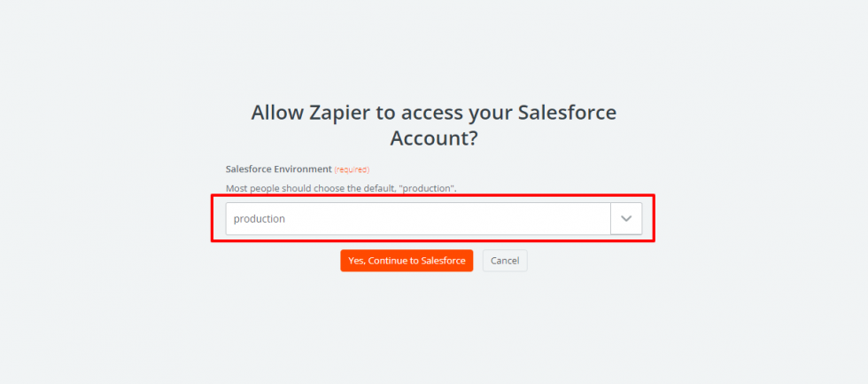Click the words "Most people" starting the hint
This screenshot has height=384, width=868.
click(x=252, y=188)
